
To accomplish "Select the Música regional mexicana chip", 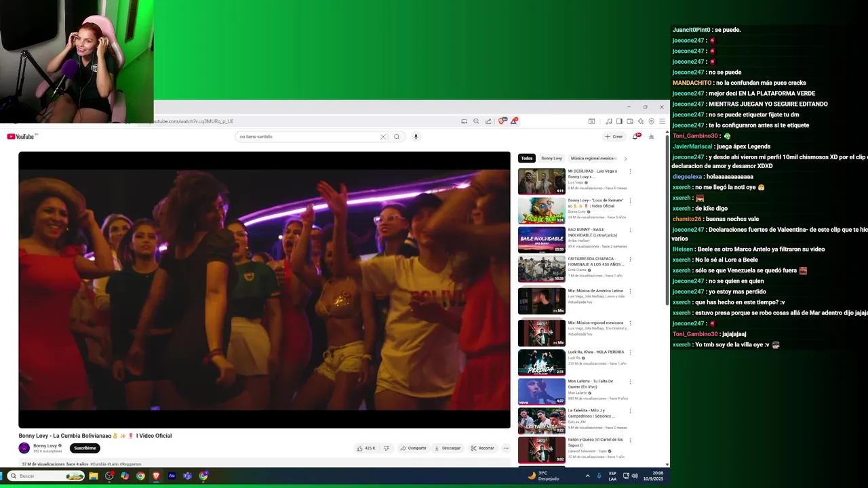I will coord(593,158).
